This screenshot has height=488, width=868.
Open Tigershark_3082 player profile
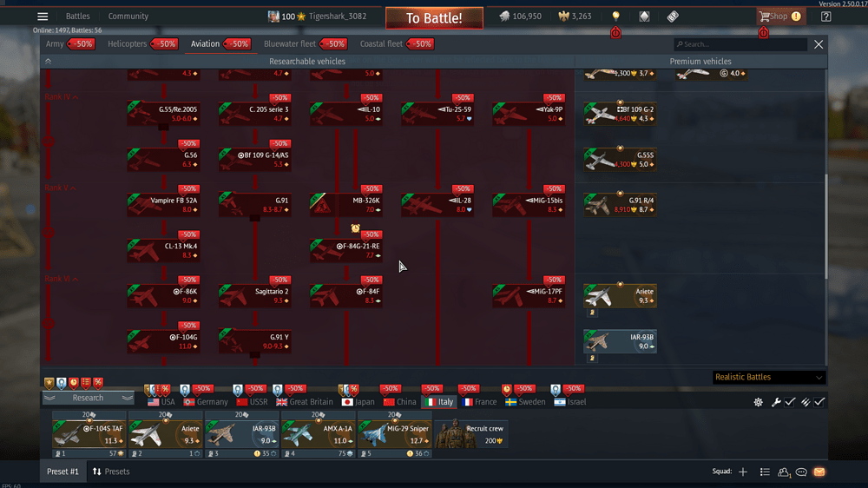(317, 16)
